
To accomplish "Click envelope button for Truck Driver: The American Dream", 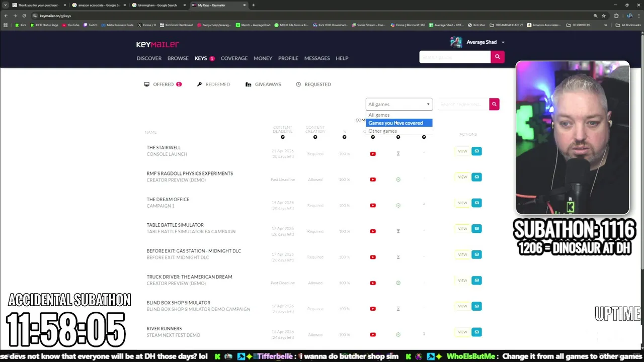I will pos(476,280).
